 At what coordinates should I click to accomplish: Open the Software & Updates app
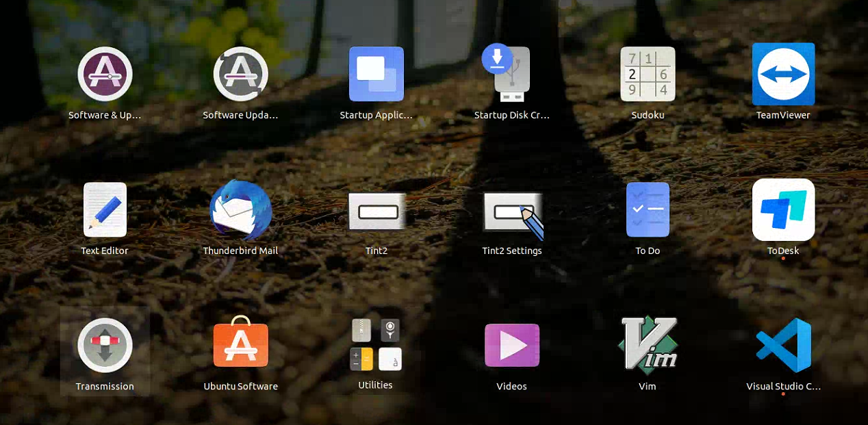click(x=105, y=74)
